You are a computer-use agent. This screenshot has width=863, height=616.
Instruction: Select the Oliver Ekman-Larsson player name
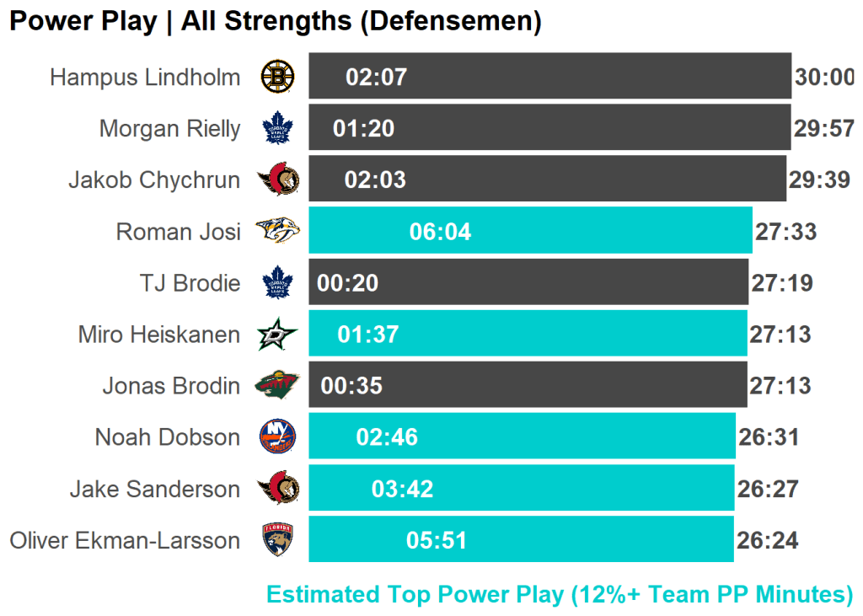[125, 540]
